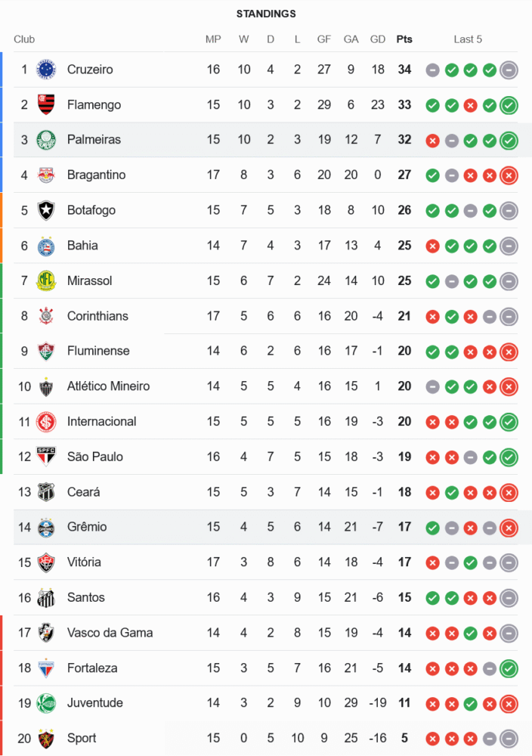
Task: Open the Vasco da Gama team link
Action: click(x=110, y=633)
